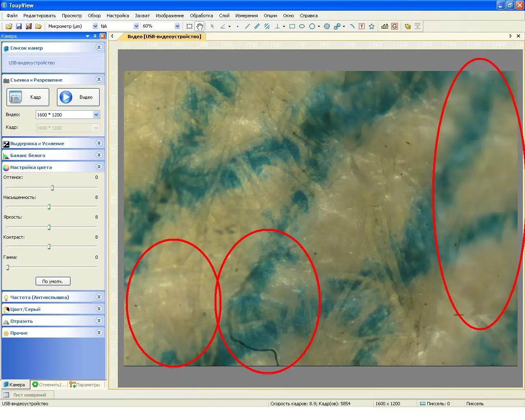Select the angle measurement tool
525x420 pixels.
pos(223,26)
